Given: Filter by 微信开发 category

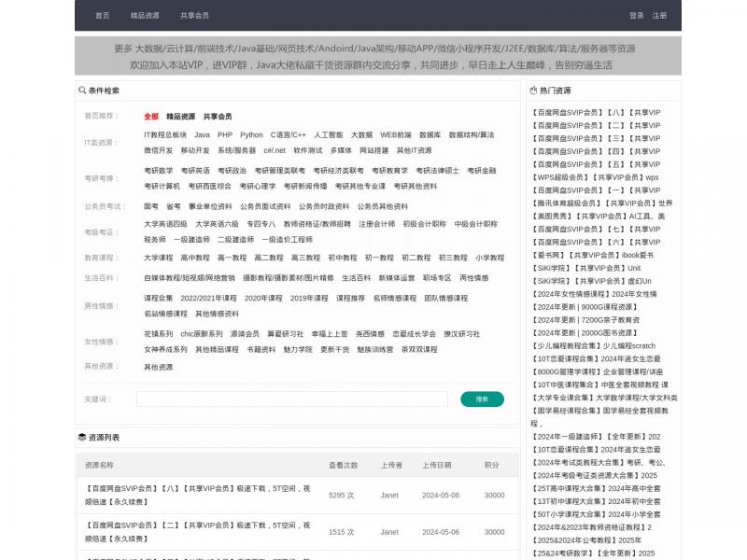Looking at the screenshot, I should click(158, 150).
